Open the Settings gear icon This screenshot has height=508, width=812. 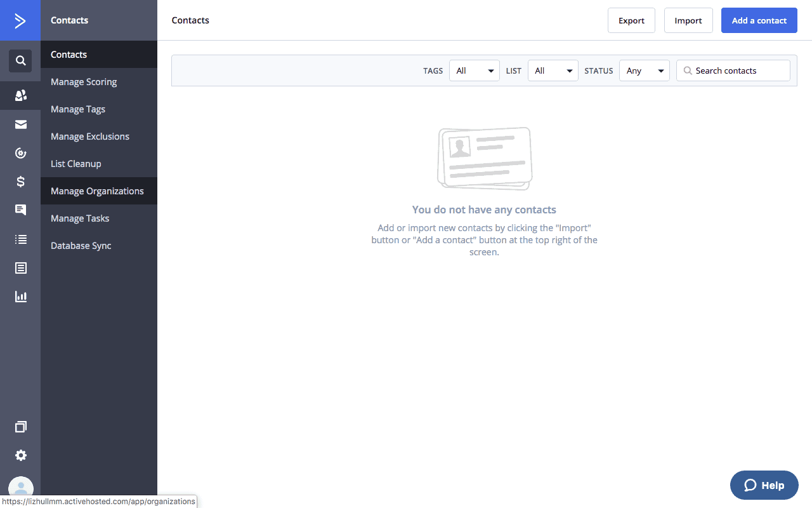[20, 455]
